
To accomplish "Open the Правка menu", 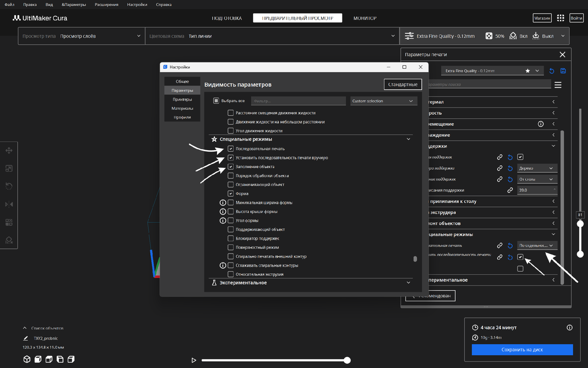I will pos(30,4).
